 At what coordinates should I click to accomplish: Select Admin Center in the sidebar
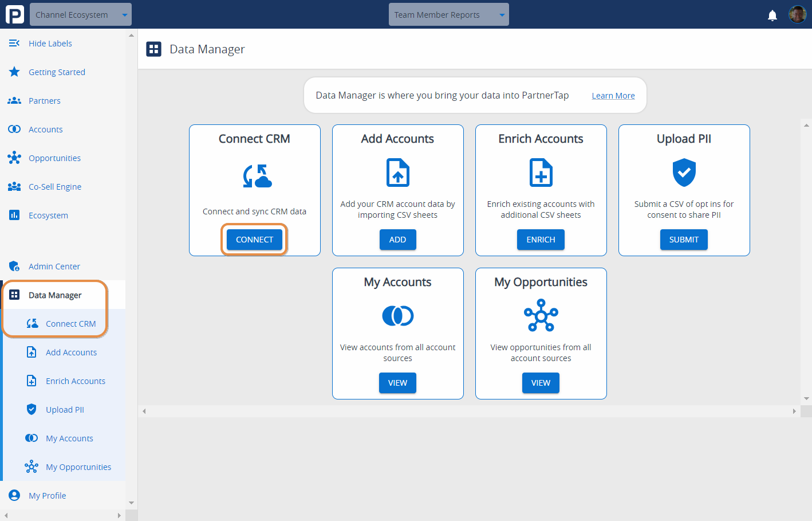point(54,267)
